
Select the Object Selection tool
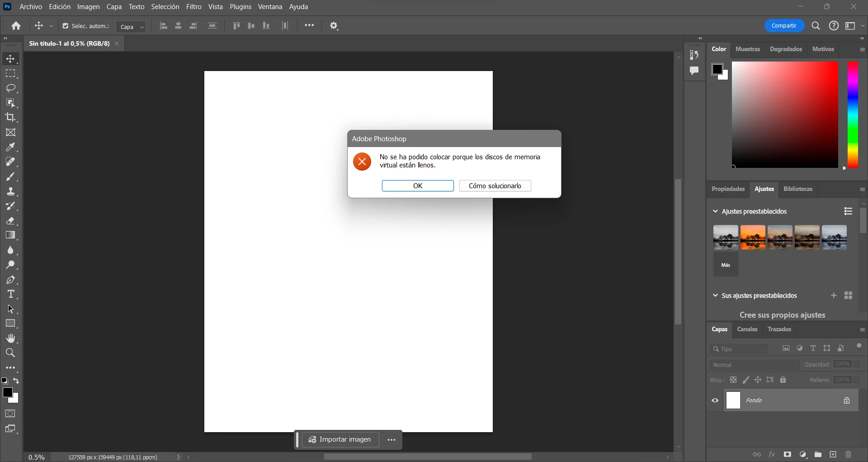pos(10,103)
